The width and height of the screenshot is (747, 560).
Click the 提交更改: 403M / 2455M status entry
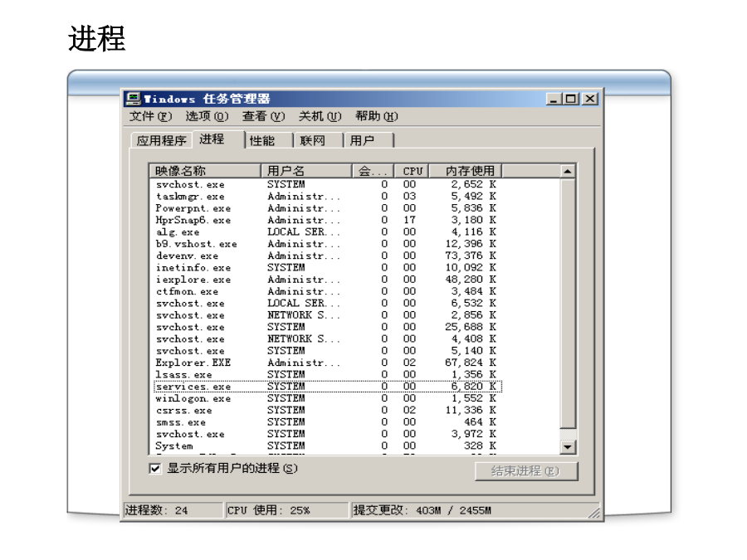(475, 510)
